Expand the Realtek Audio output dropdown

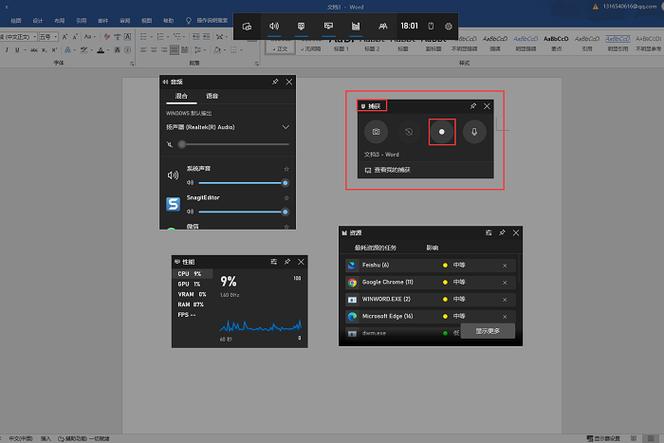pos(286,127)
